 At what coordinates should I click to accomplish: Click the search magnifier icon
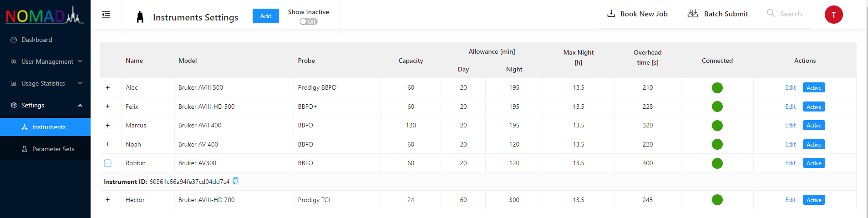pos(771,13)
